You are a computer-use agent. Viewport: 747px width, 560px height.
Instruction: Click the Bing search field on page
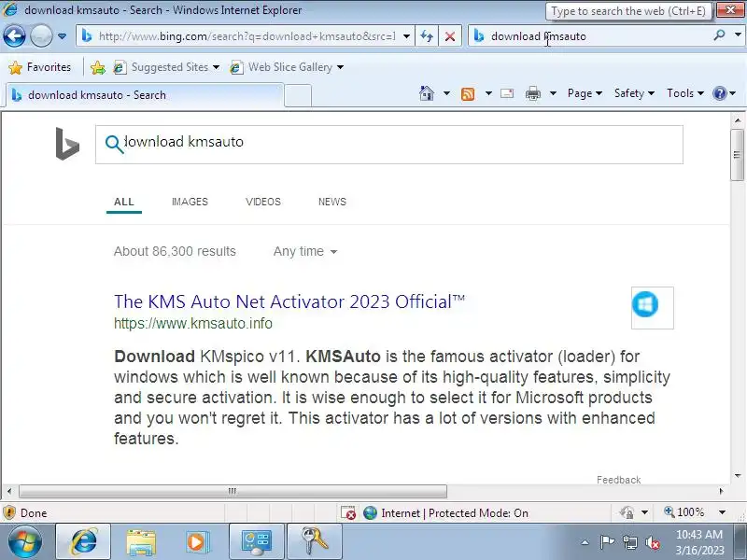pyautogui.click(x=388, y=145)
